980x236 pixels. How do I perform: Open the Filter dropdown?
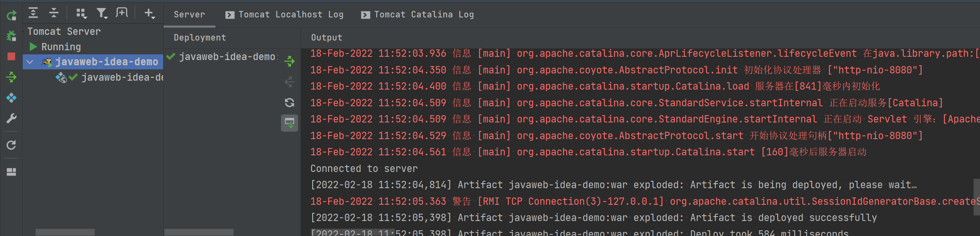(x=102, y=14)
